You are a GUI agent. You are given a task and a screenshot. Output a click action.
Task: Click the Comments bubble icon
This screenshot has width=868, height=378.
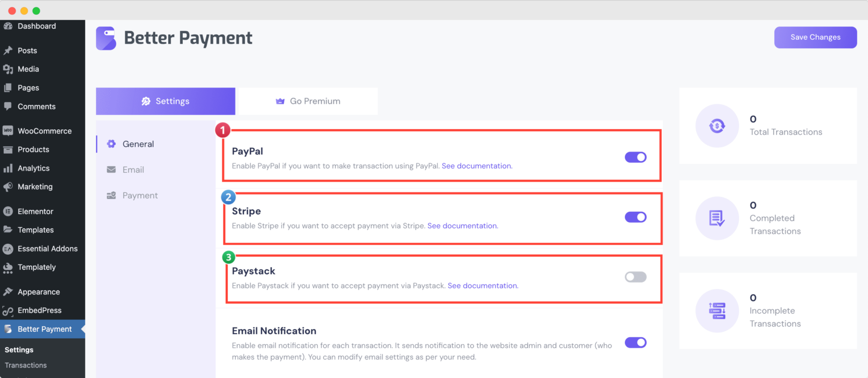tap(8, 106)
